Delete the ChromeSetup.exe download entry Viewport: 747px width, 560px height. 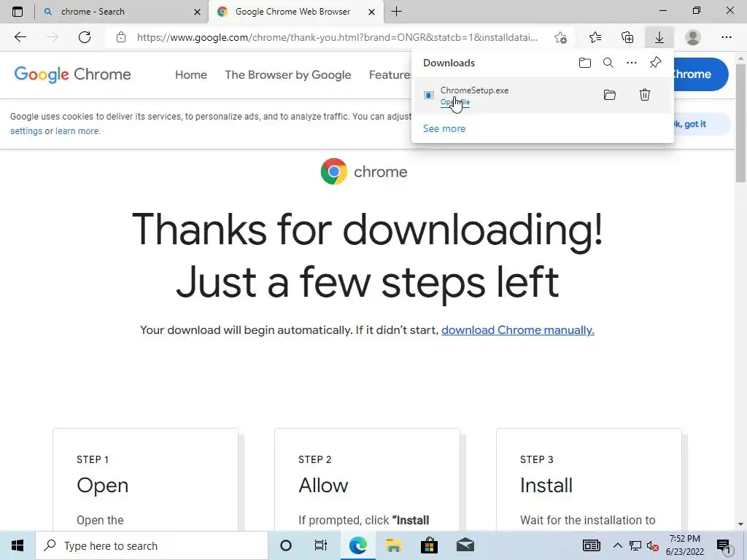pos(645,95)
